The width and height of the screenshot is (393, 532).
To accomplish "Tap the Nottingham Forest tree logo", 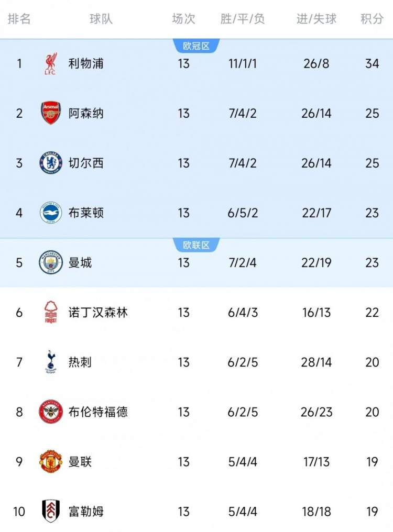I will [51, 312].
